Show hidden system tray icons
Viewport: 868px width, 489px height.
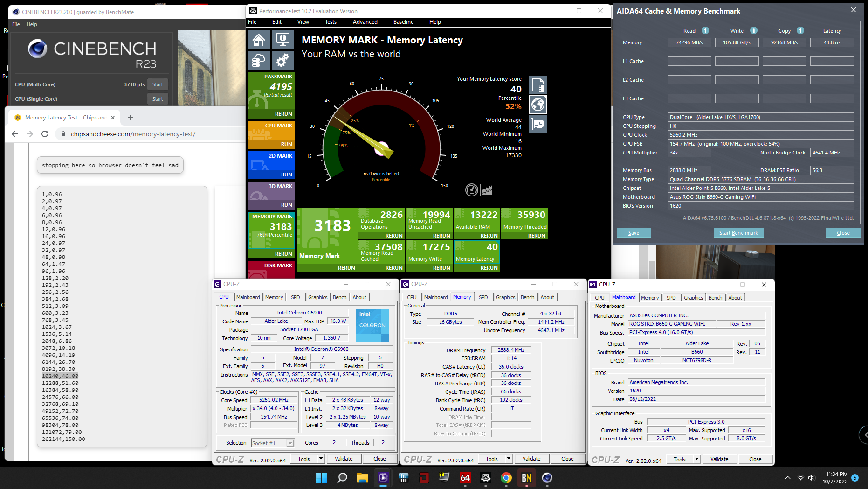tap(788, 478)
